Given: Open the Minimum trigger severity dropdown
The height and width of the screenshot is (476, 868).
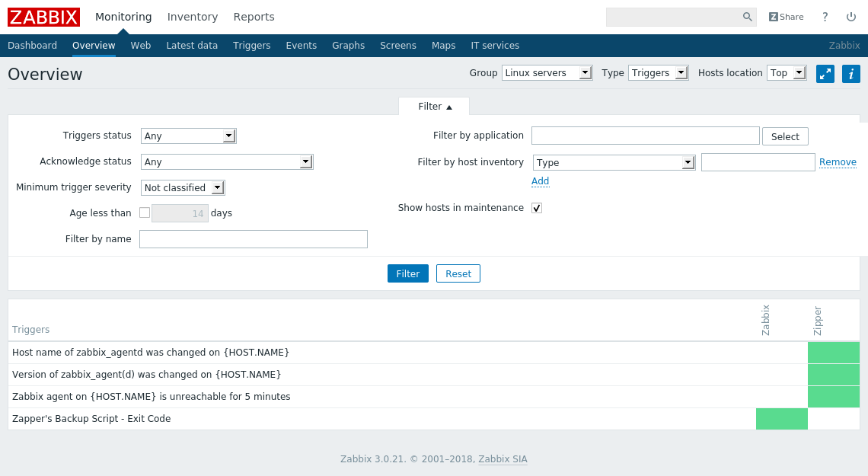Looking at the screenshot, I should pyautogui.click(x=183, y=187).
